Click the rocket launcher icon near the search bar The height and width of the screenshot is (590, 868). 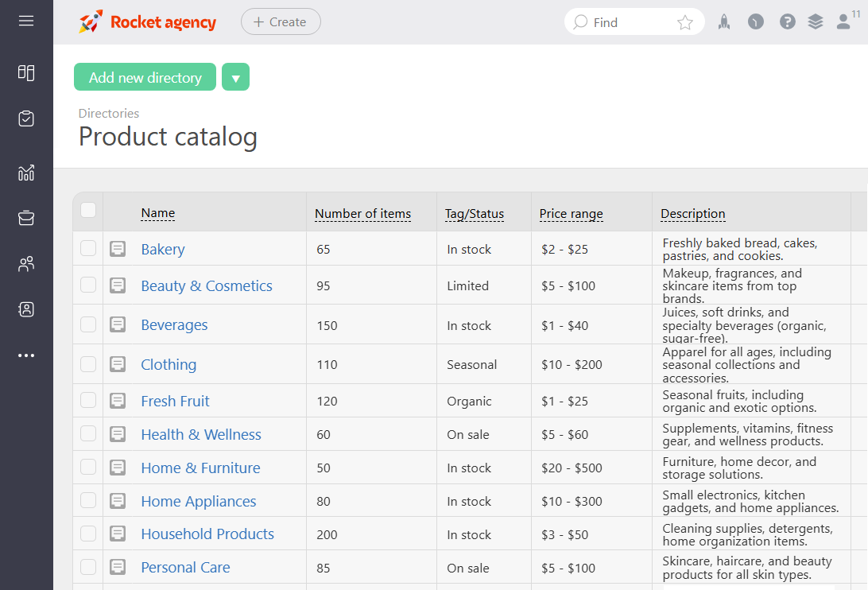[x=724, y=21]
